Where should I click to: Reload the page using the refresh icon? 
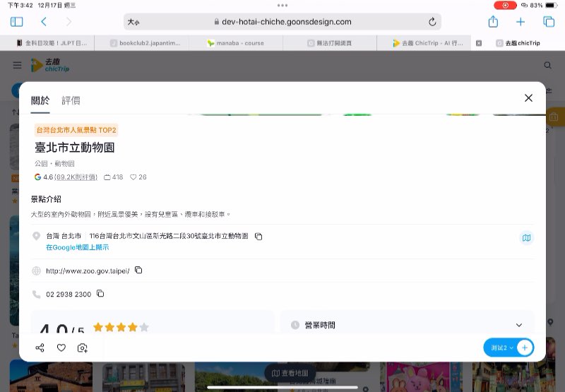pyautogui.click(x=432, y=22)
